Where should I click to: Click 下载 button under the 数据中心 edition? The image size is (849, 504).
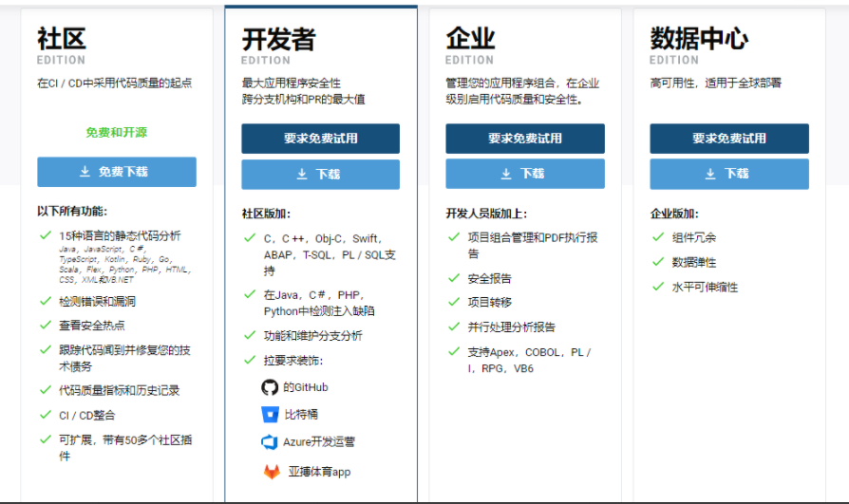[729, 174]
